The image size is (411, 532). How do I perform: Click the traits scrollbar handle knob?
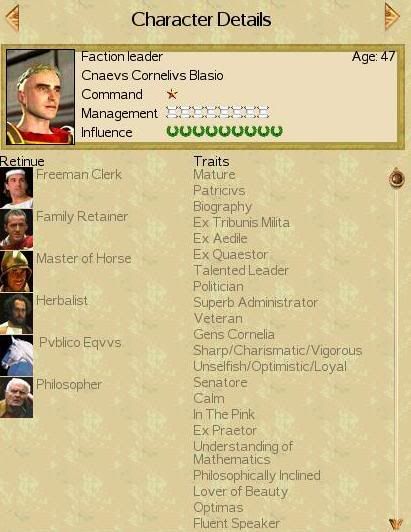[396, 178]
